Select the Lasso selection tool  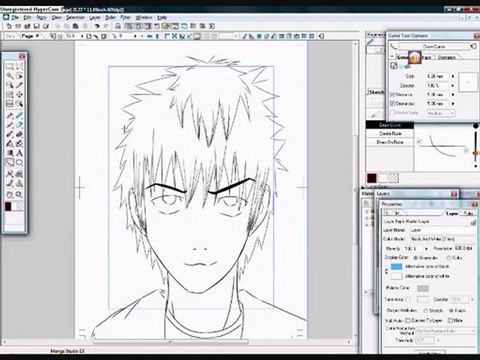[19, 66]
